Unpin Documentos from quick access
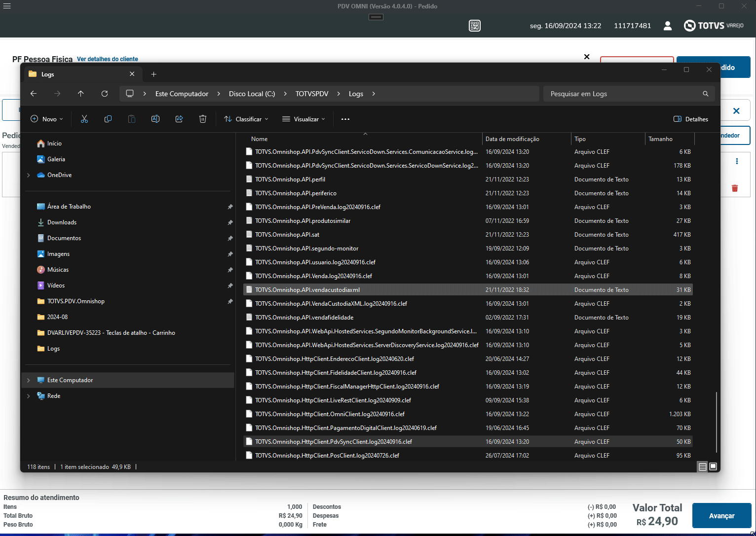The width and height of the screenshot is (756, 536). (x=230, y=238)
